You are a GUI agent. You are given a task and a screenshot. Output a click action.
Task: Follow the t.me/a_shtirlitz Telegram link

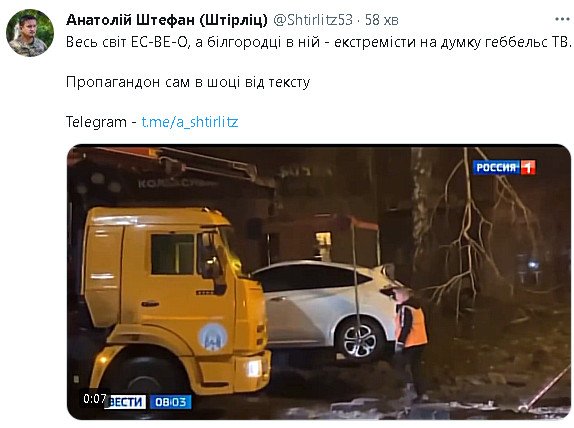[x=190, y=122]
